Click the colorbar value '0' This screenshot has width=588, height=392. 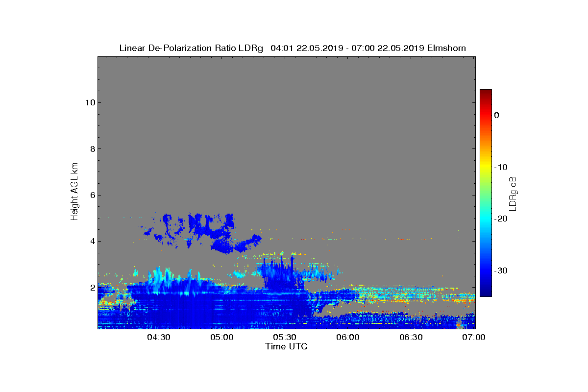[x=496, y=115]
